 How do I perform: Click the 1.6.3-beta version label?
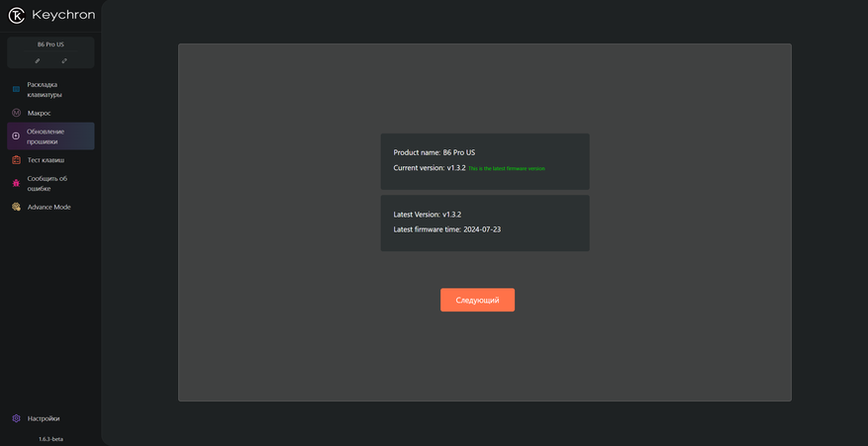(x=50, y=439)
